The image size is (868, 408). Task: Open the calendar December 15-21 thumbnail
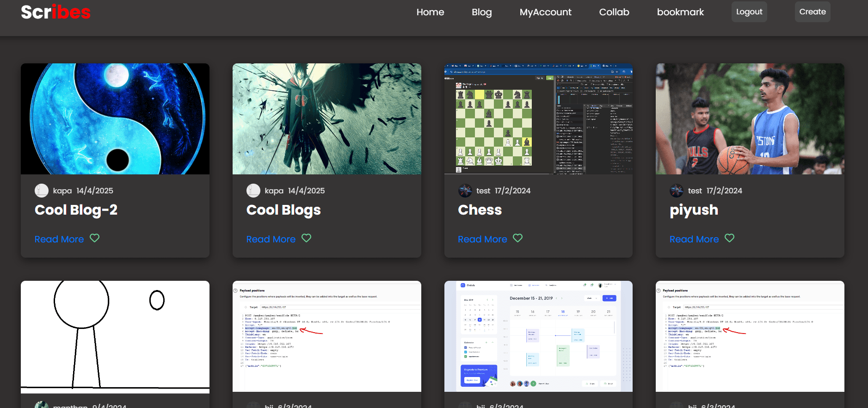(538, 336)
